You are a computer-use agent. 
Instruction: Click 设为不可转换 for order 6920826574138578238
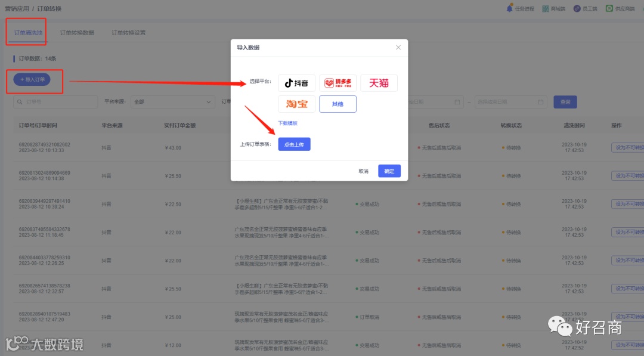pos(628,289)
